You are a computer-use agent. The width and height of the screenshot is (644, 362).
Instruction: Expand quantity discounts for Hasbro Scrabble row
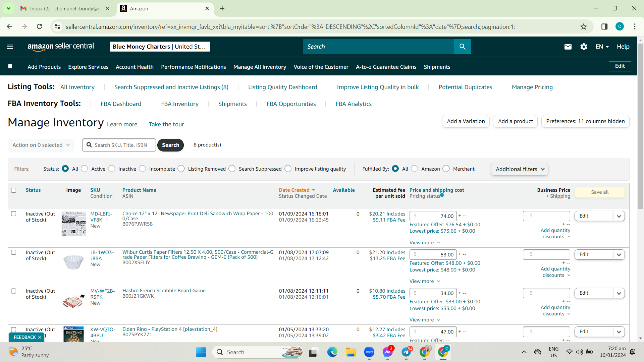tap(555, 310)
